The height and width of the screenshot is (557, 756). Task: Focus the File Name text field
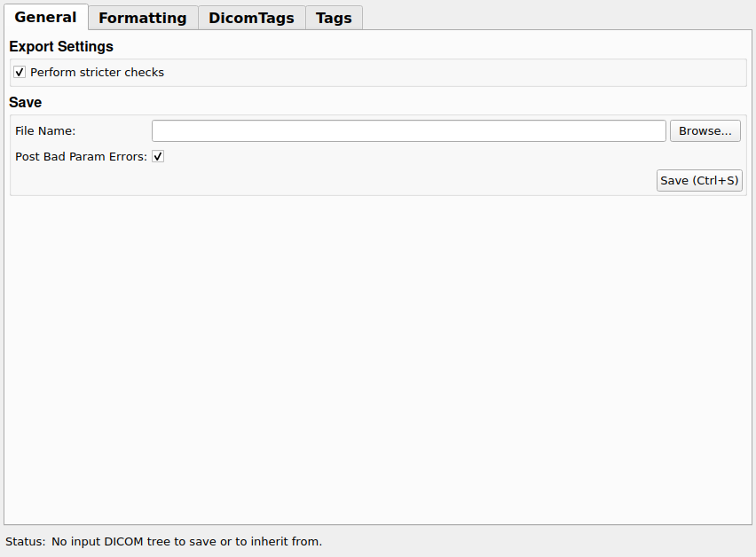click(408, 131)
